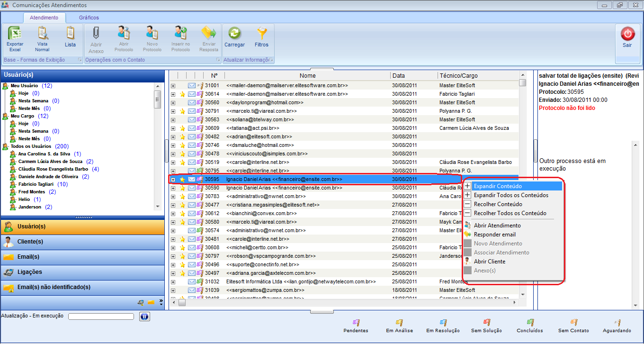Pause the update with the pause button
This screenshot has width=644, height=344.
click(x=144, y=317)
